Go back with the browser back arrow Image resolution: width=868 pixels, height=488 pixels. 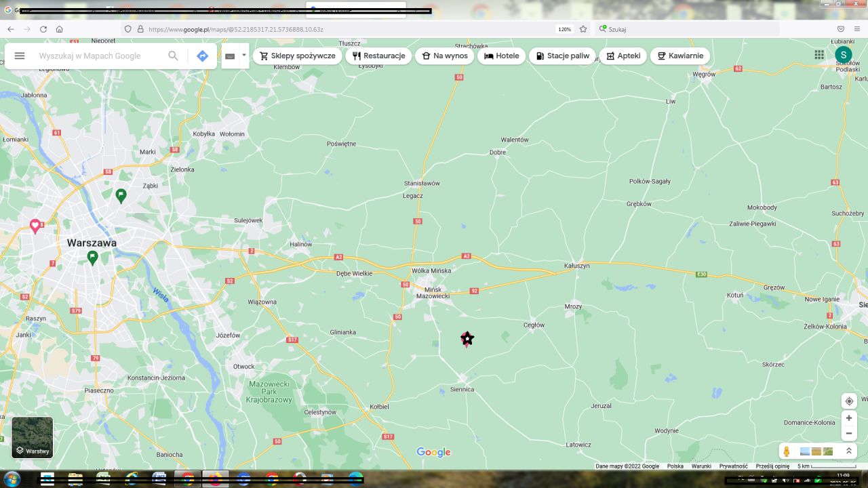(x=11, y=29)
